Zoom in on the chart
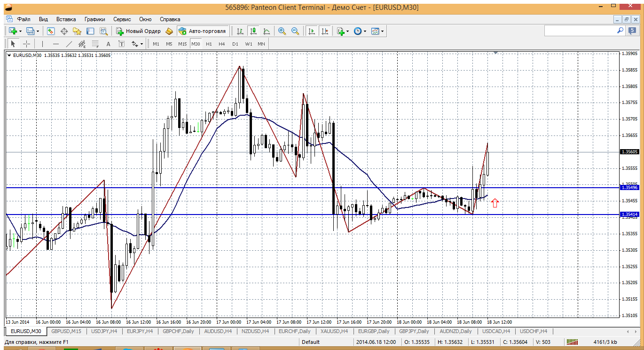 point(282,31)
